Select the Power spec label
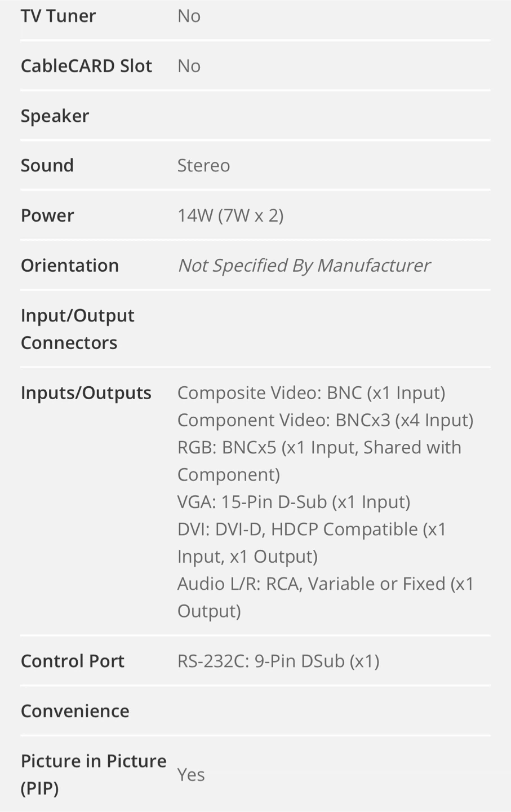511x812 pixels. [47, 215]
